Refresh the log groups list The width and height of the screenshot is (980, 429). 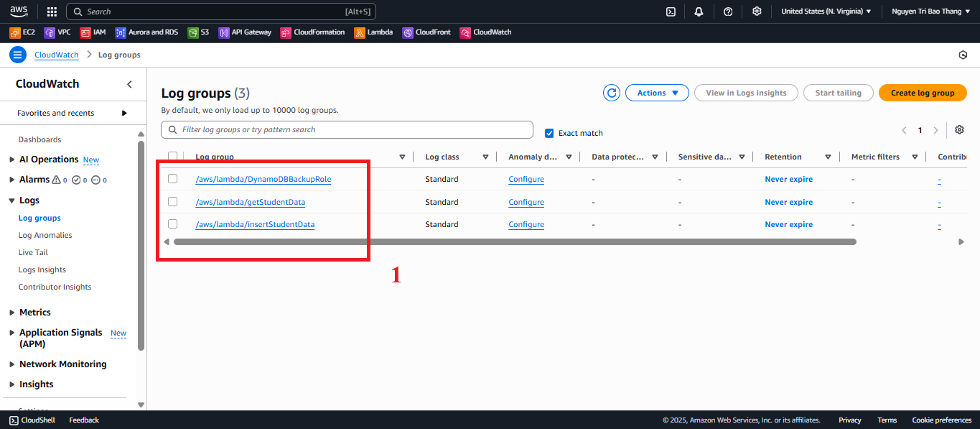pyautogui.click(x=612, y=93)
